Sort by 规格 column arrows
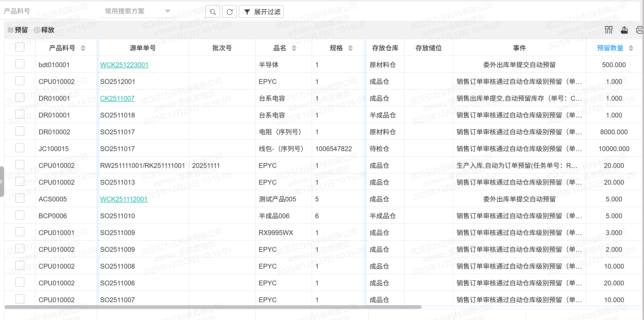 pos(350,48)
